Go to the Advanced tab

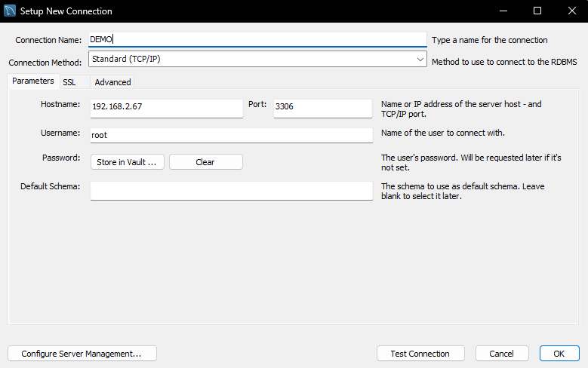coord(112,82)
